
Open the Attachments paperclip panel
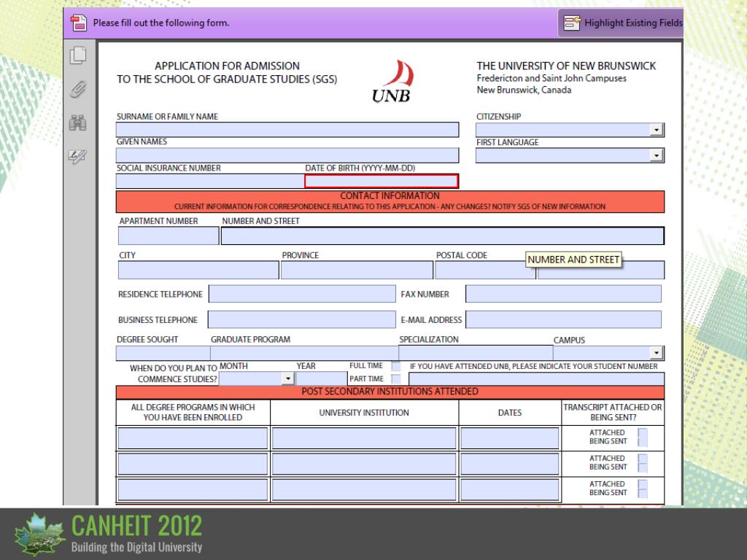click(x=78, y=90)
